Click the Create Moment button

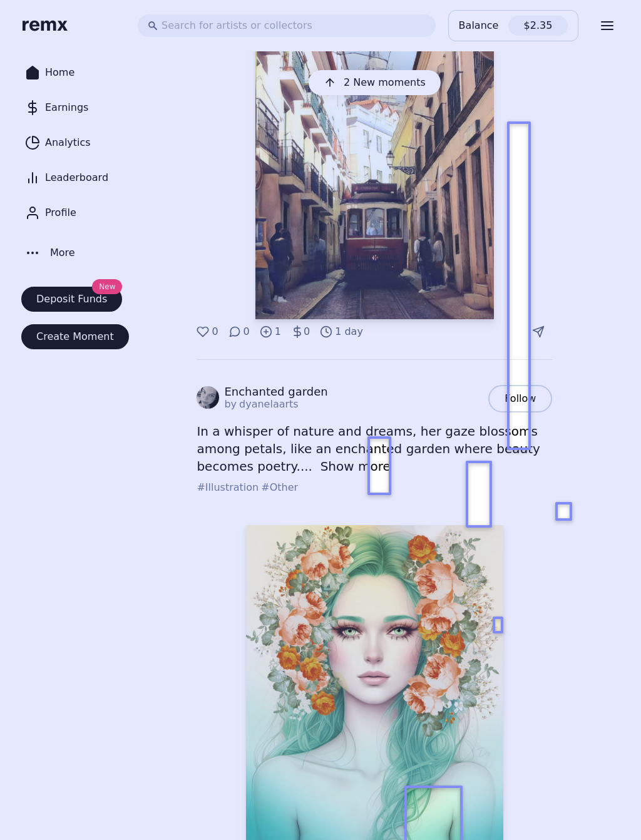pyautogui.click(x=75, y=337)
